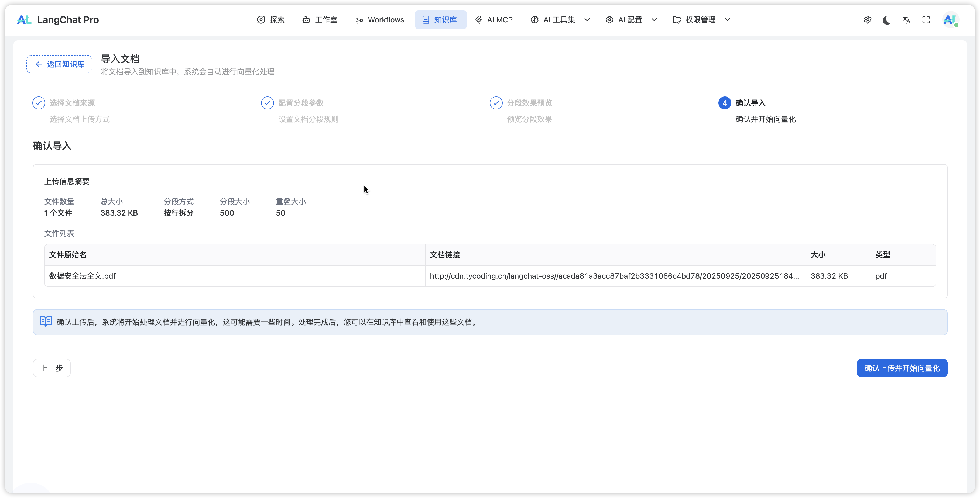Click the language translate icon
The width and height of the screenshot is (980, 498).
(907, 20)
